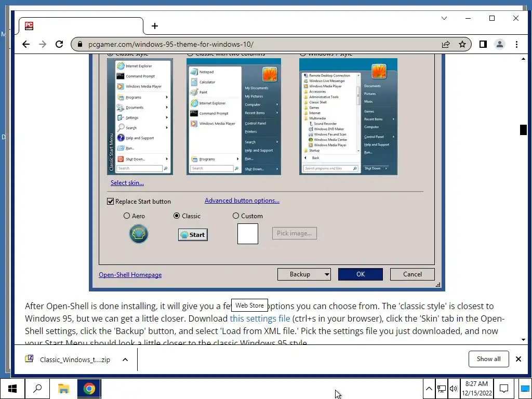This screenshot has height=399, width=532.
Task: Close the downloads bar
Action: 518,359
